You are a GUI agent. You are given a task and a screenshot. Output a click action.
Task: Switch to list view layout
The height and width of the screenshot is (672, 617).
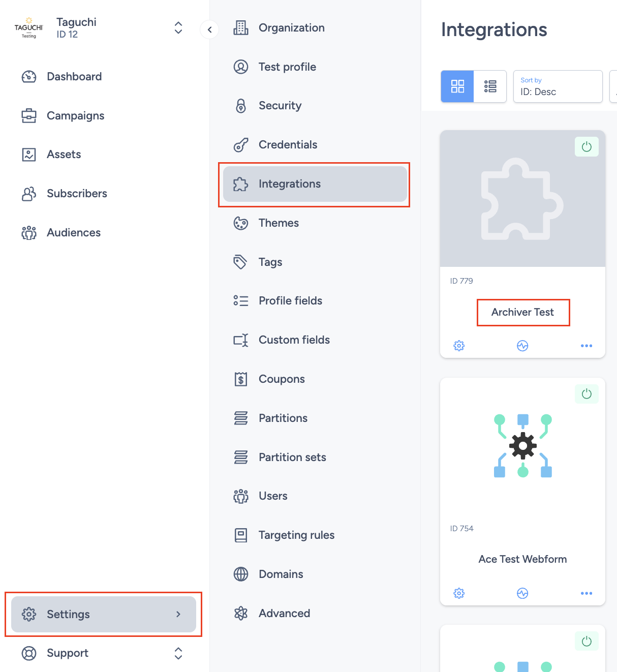click(x=490, y=86)
